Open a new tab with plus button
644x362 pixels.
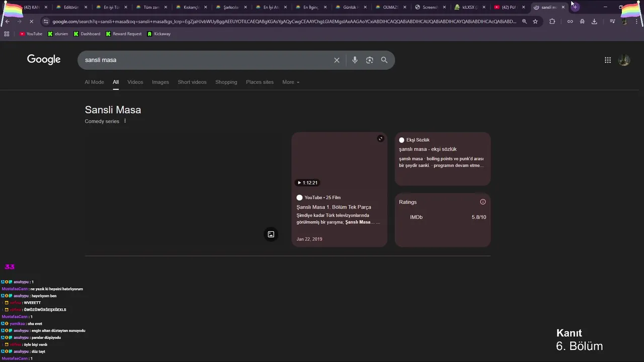click(575, 7)
